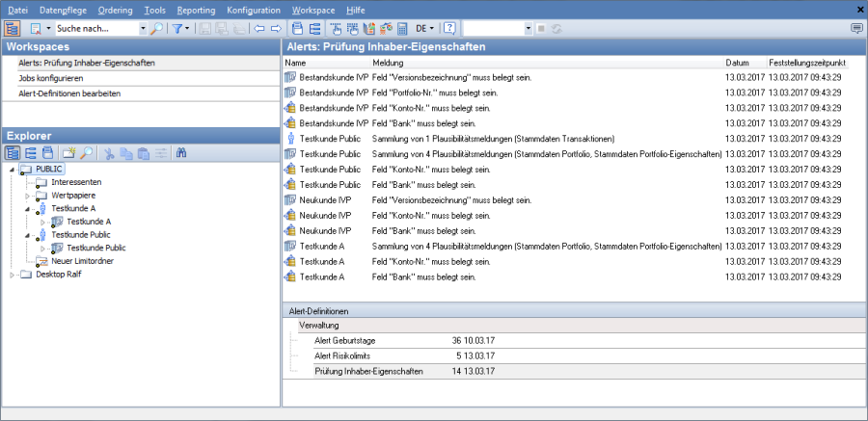Screen dimensions: 868x421
Task: Toggle the first tree view mode in Explorer toolbar
Action: 12,152
